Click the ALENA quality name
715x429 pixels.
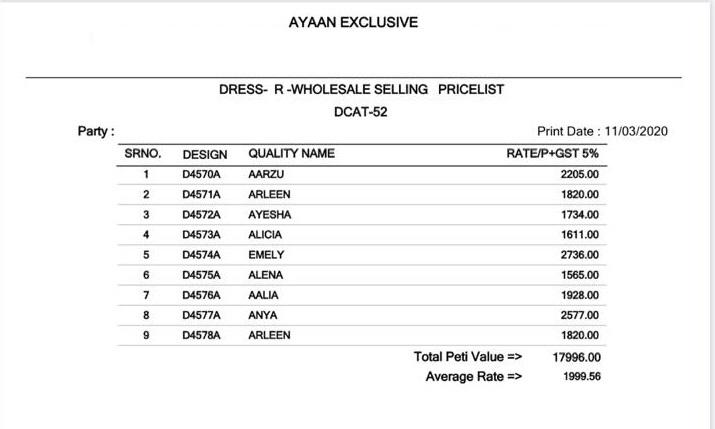(265, 274)
